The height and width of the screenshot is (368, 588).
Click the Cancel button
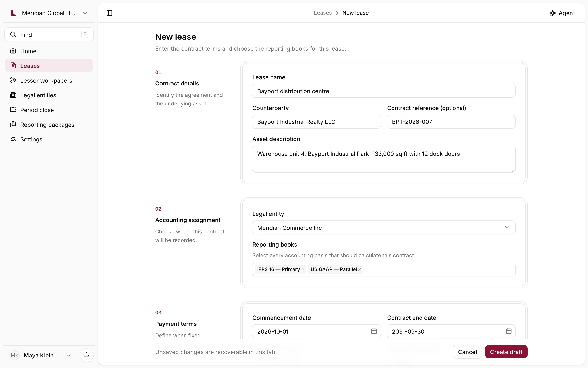pyautogui.click(x=467, y=352)
